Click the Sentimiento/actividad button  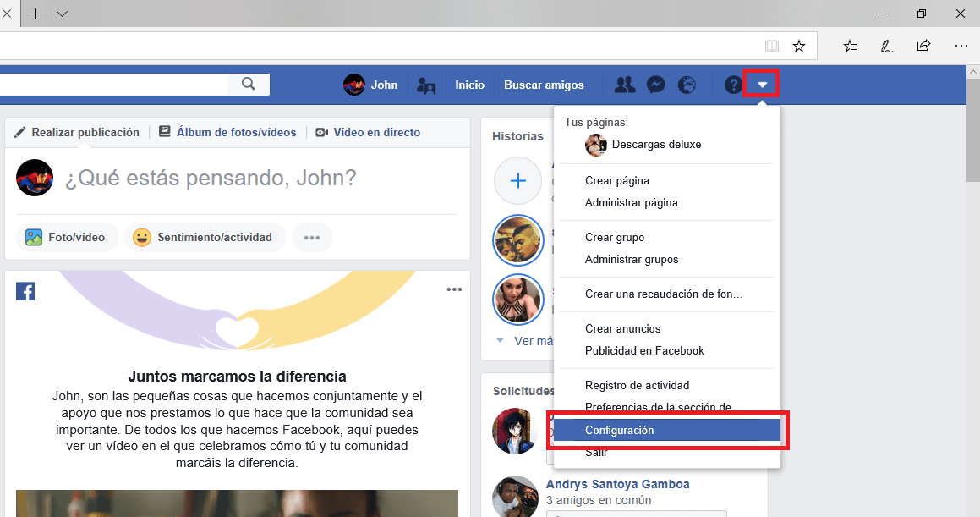(x=205, y=238)
